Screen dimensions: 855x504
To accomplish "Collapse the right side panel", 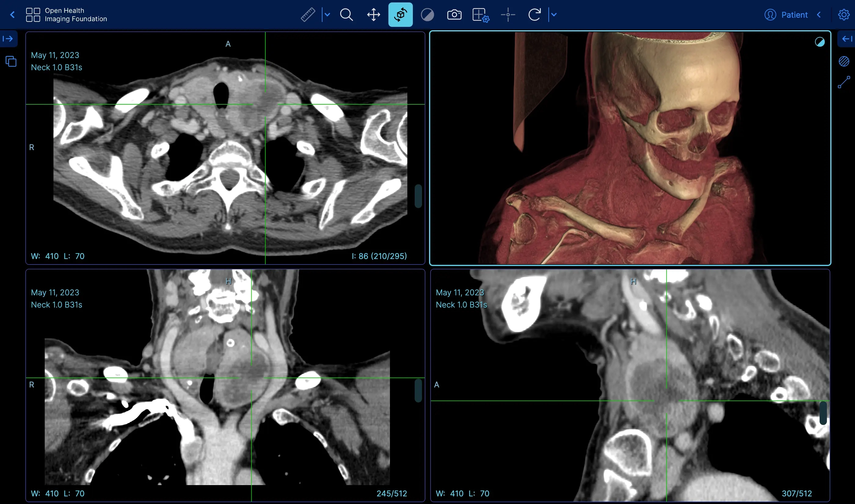I will (x=846, y=39).
